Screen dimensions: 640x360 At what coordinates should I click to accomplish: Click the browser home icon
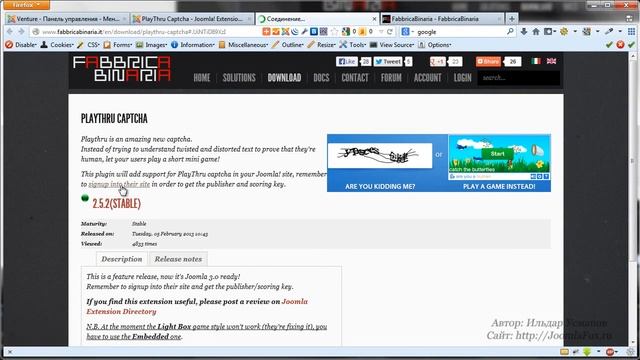536,32
